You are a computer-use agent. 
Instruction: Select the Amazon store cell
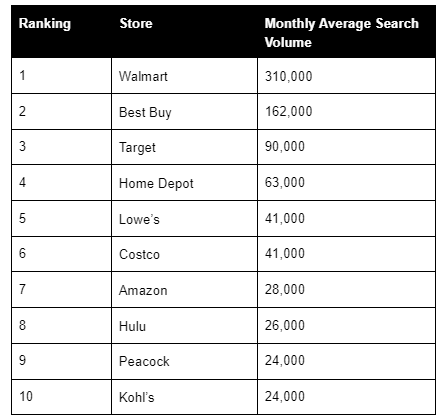point(184,290)
